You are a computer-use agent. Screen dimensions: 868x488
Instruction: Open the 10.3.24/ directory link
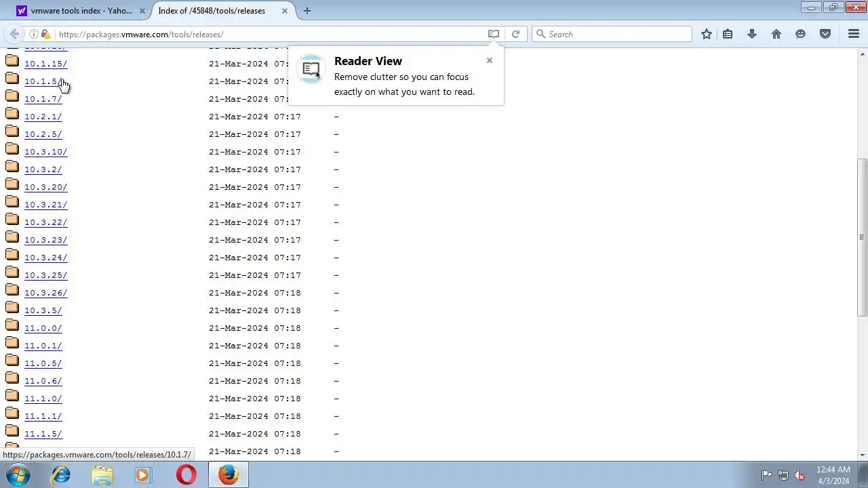tap(45, 258)
